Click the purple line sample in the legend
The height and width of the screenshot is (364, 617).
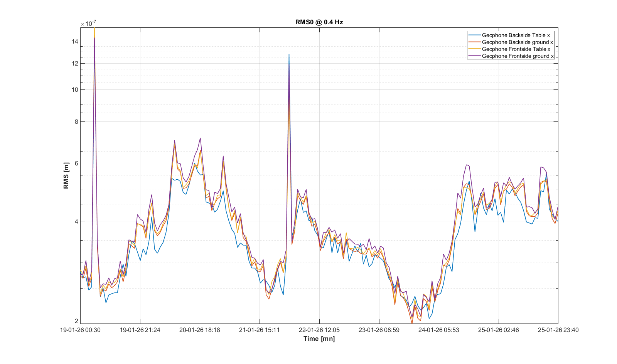point(474,56)
